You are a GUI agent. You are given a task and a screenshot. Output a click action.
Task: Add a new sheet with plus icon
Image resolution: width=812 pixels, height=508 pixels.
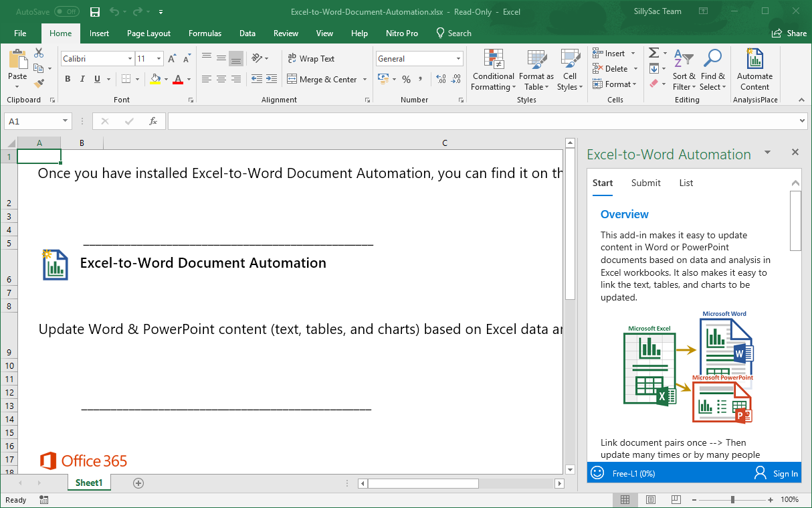pyautogui.click(x=138, y=483)
